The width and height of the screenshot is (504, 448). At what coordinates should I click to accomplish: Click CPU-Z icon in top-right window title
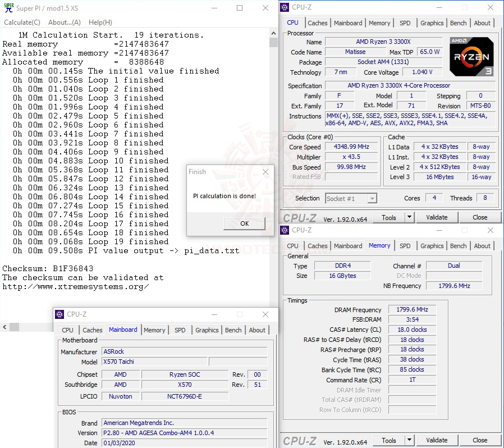tap(285, 7)
